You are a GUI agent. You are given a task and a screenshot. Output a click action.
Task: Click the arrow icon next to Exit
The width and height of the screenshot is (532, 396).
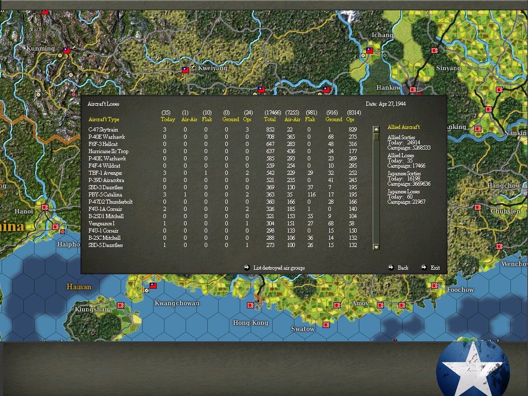(x=424, y=268)
